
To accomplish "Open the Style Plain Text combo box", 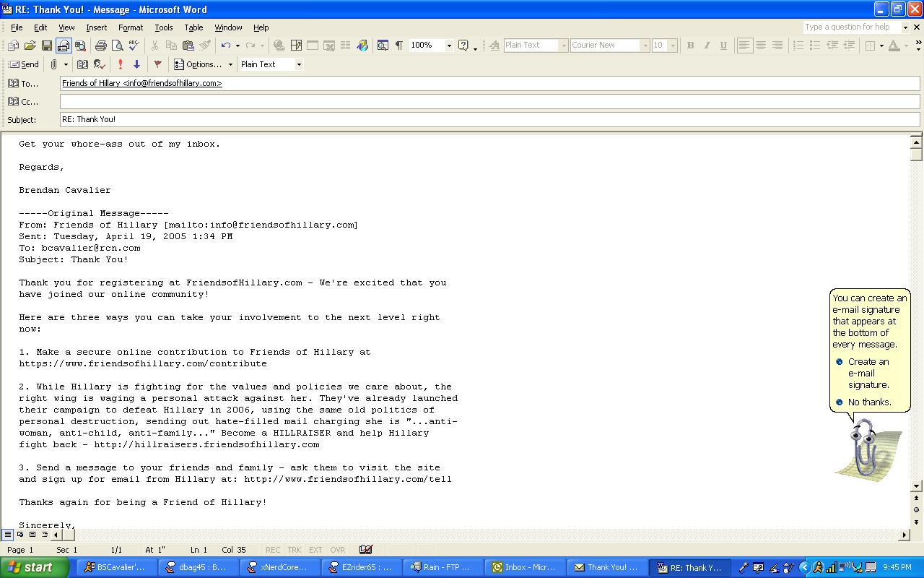I will 536,46.
